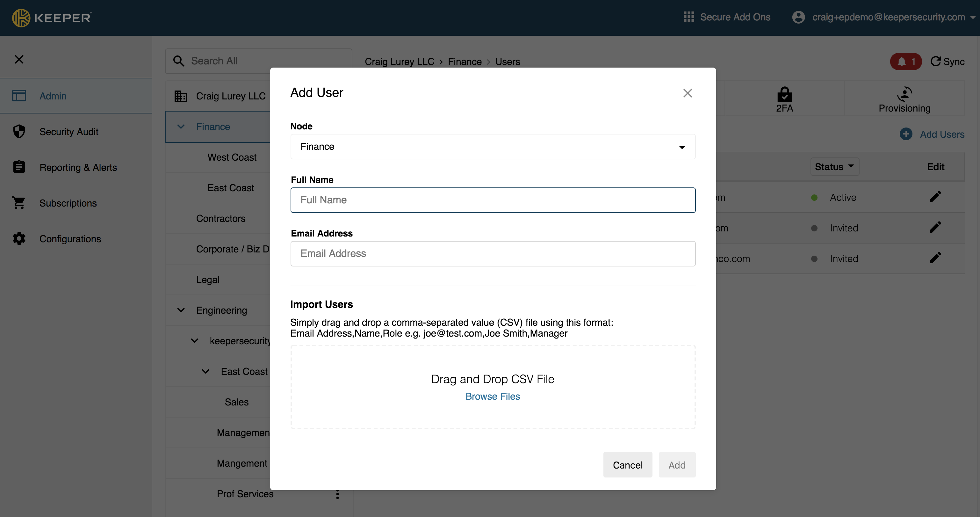Collapse East Coast under keepersecurity chevron
980x517 pixels.
[x=205, y=371]
